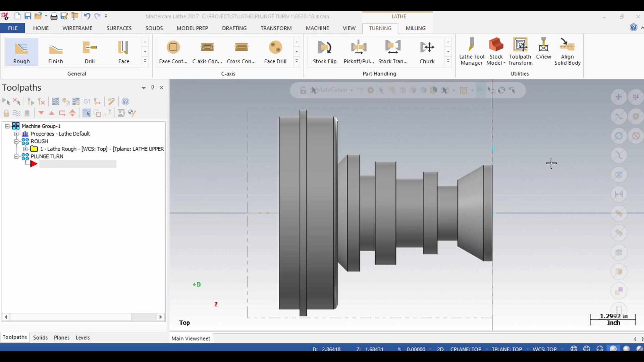
Task: Select the Properties - Lathe Default item
Action: tap(60, 133)
